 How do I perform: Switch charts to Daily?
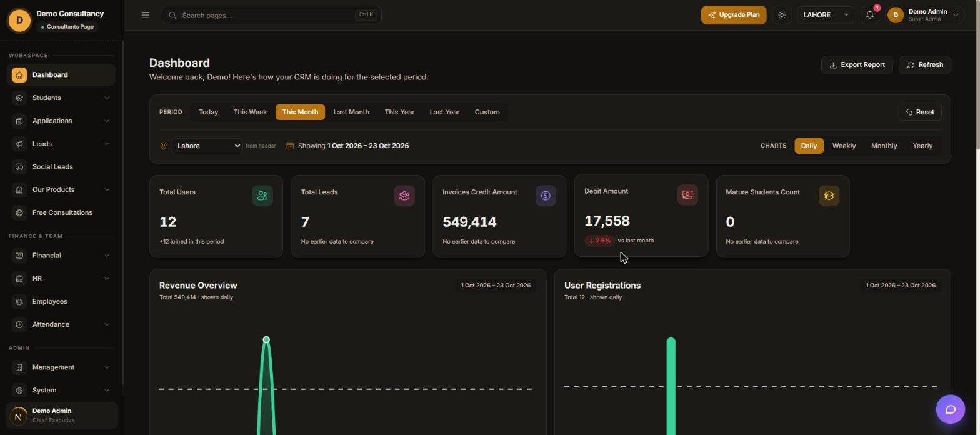tap(809, 146)
